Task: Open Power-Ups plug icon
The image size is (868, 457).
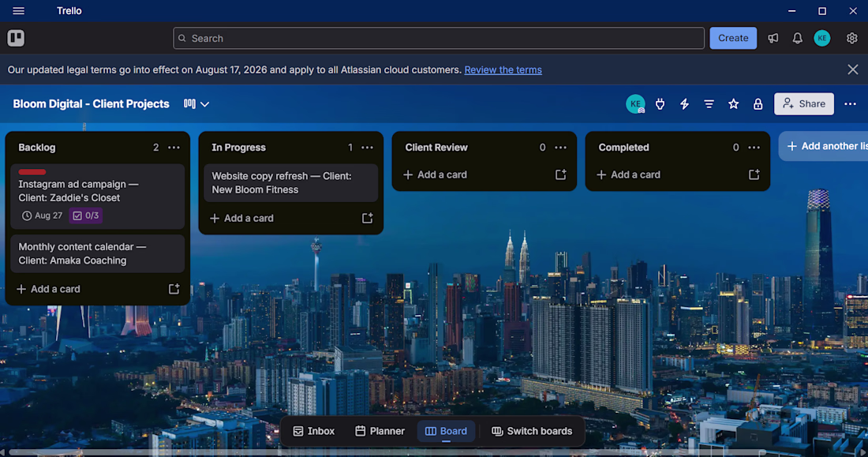Action: [660, 103]
